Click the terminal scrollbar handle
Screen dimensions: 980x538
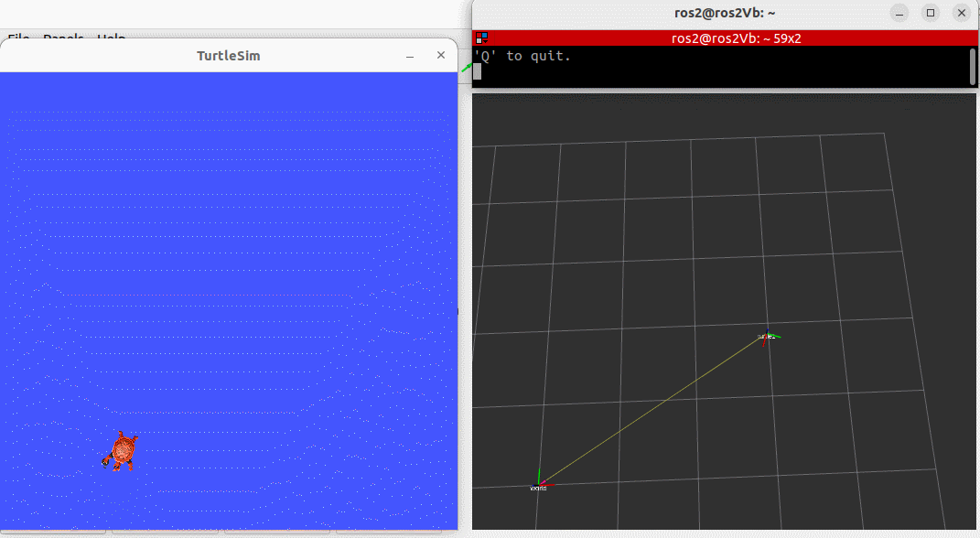973,66
